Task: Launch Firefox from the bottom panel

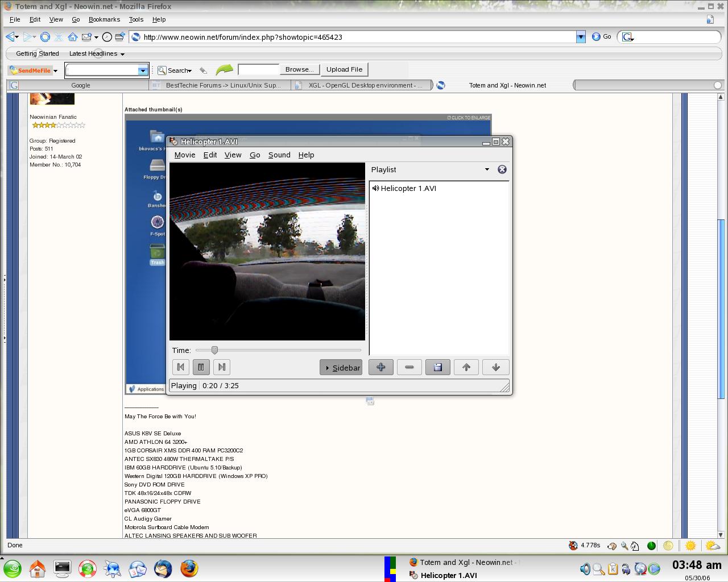Action: pyautogui.click(x=189, y=568)
